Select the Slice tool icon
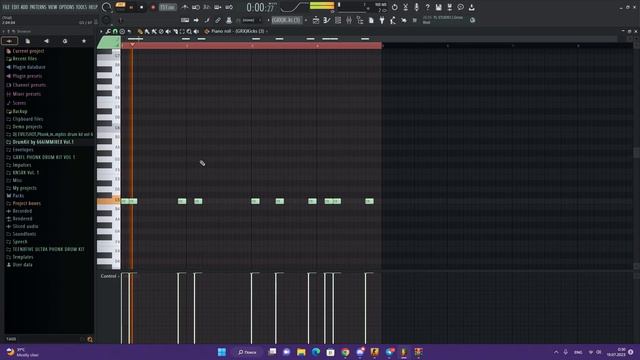This screenshot has width=640, height=360. coord(176,31)
